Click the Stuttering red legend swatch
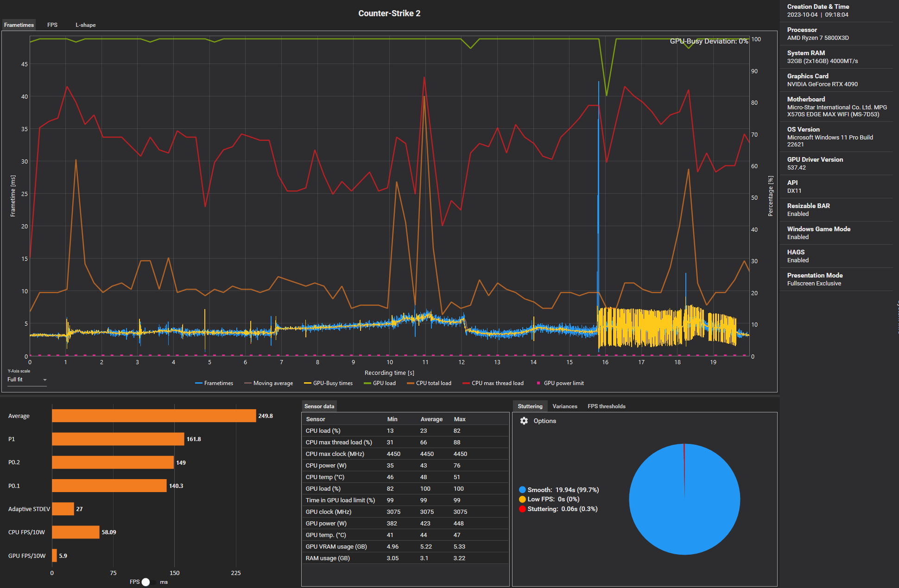Viewport: 899px width, 588px height. [522, 509]
